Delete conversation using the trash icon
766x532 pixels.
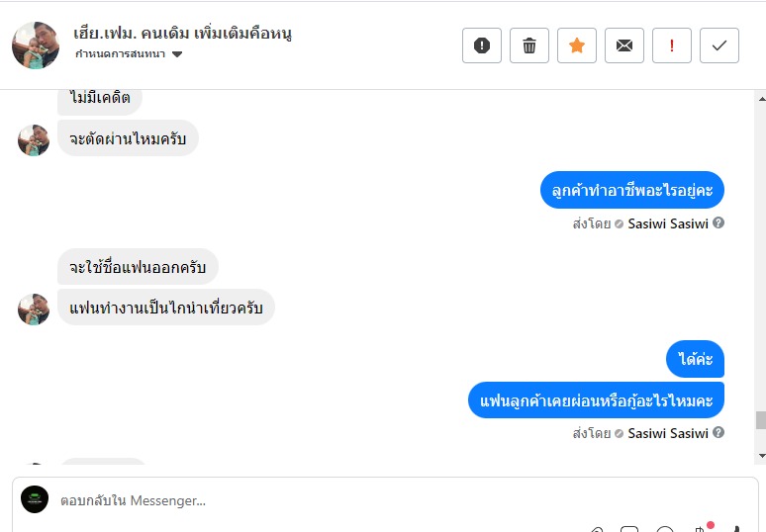[x=529, y=45]
